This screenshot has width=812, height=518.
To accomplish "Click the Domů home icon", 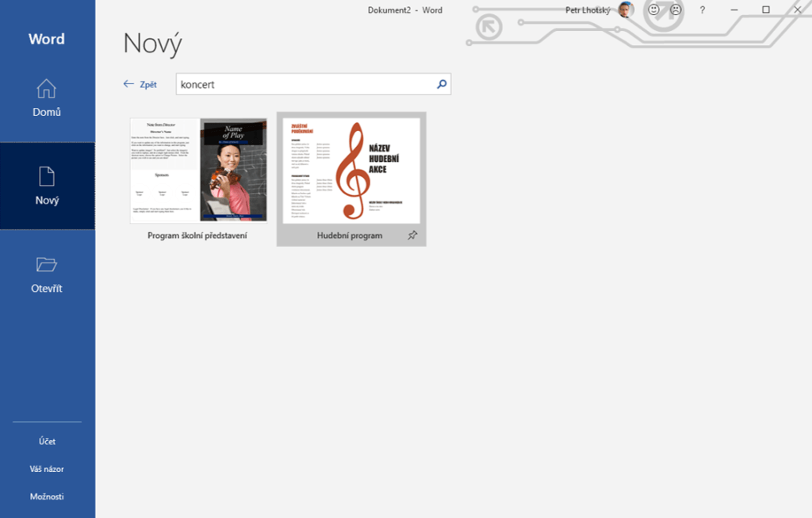I will 47,88.
